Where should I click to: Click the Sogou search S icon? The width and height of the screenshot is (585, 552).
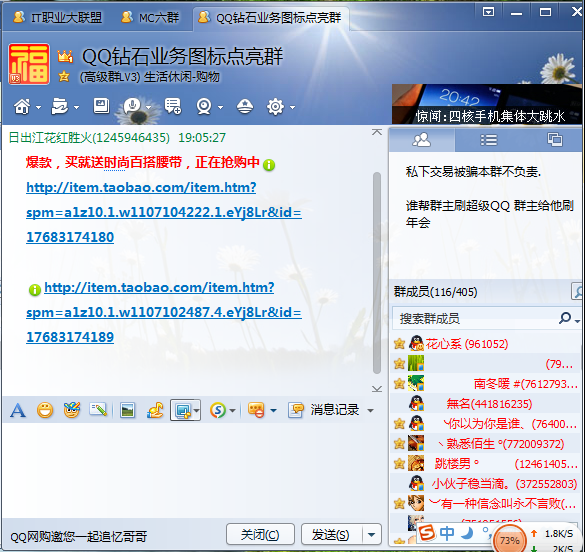tap(218, 410)
